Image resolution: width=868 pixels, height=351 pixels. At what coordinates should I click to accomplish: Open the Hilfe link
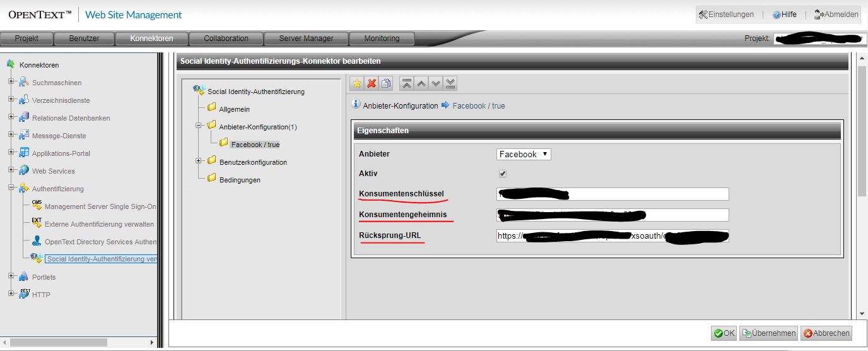(x=785, y=15)
